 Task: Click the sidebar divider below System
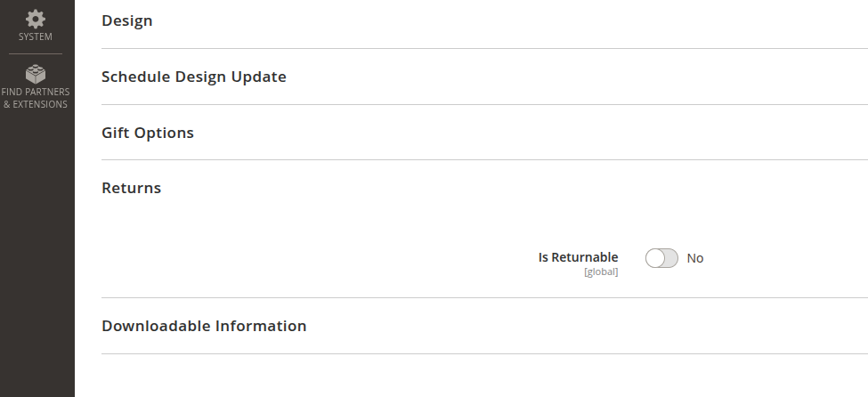36,53
